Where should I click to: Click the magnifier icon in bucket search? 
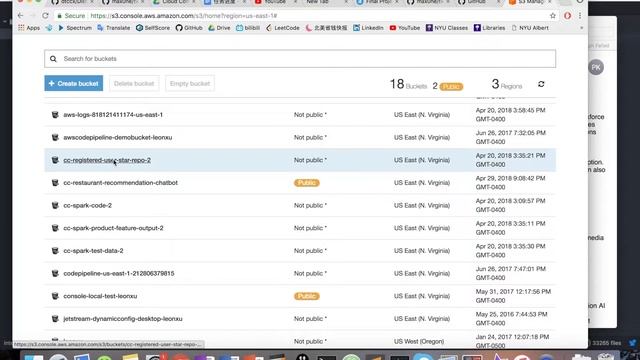pyautogui.click(x=53, y=59)
